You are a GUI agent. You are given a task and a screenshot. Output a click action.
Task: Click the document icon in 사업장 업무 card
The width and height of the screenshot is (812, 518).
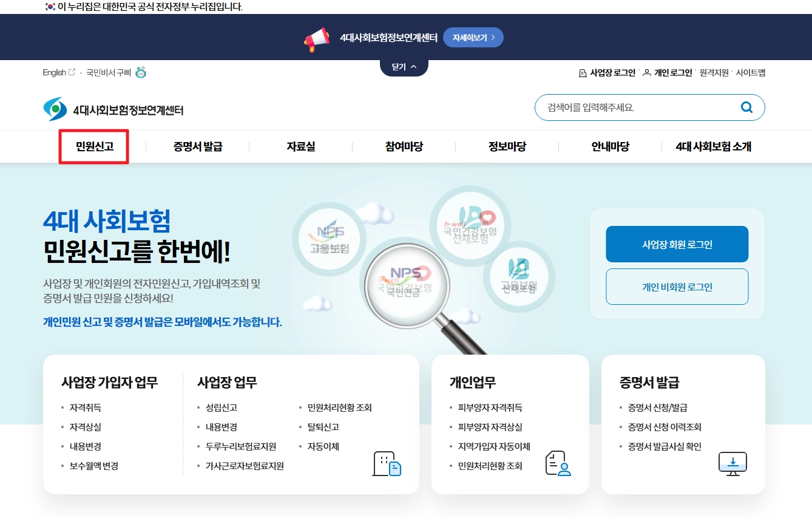pyautogui.click(x=386, y=464)
